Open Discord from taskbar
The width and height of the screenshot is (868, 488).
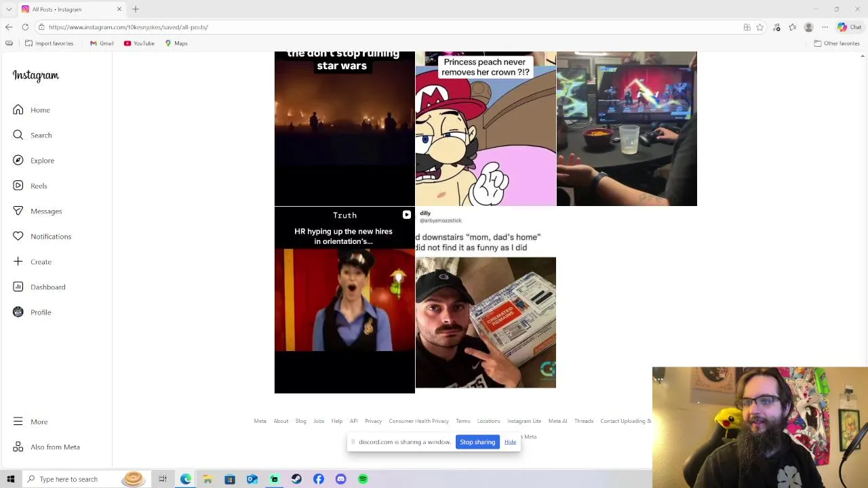pos(340,479)
